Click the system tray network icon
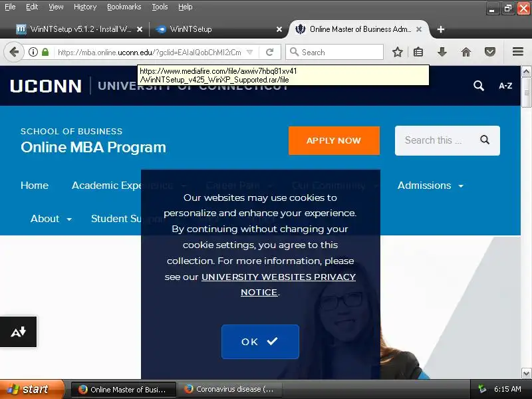Image resolution: width=532 pixels, height=399 pixels. [x=481, y=389]
